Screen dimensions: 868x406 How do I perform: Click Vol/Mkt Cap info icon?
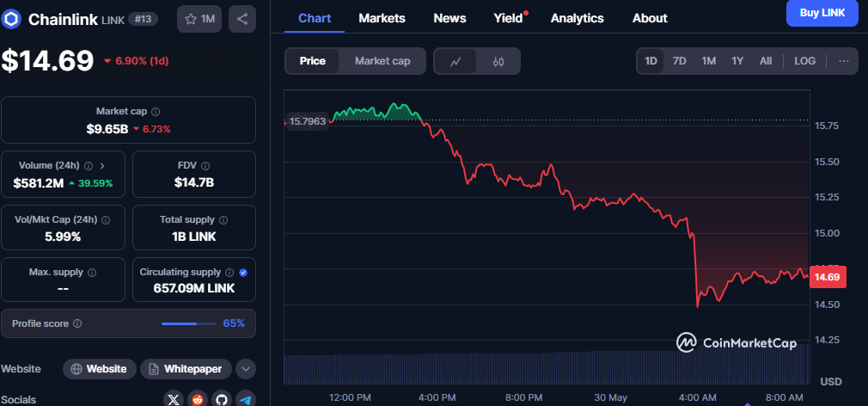(x=106, y=219)
